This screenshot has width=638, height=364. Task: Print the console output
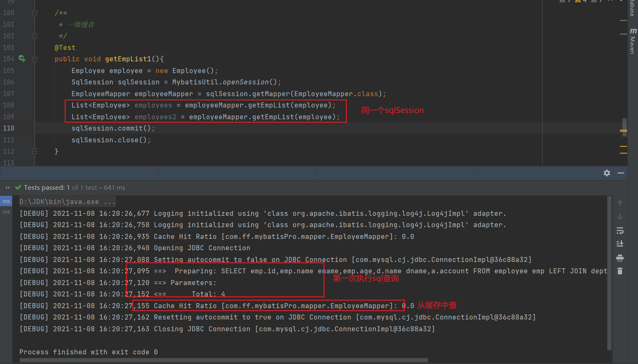pos(620,258)
